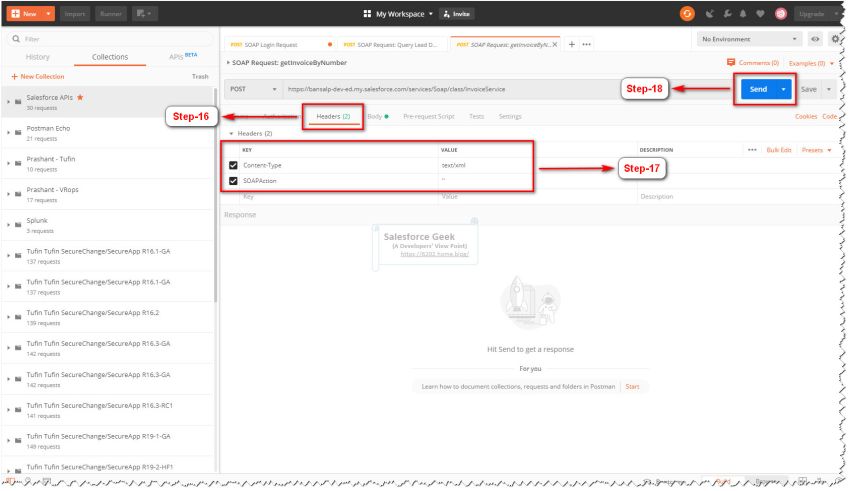This screenshot has height=491, width=850.
Task: Click the Postman Echo folder icon
Action: (x=18, y=133)
